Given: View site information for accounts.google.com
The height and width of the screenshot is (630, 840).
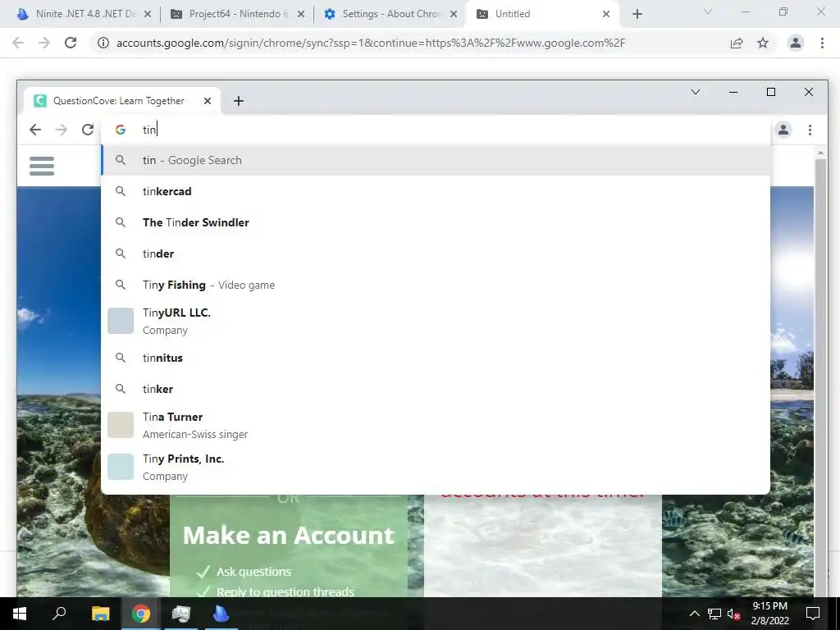Looking at the screenshot, I should [x=103, y=43].
